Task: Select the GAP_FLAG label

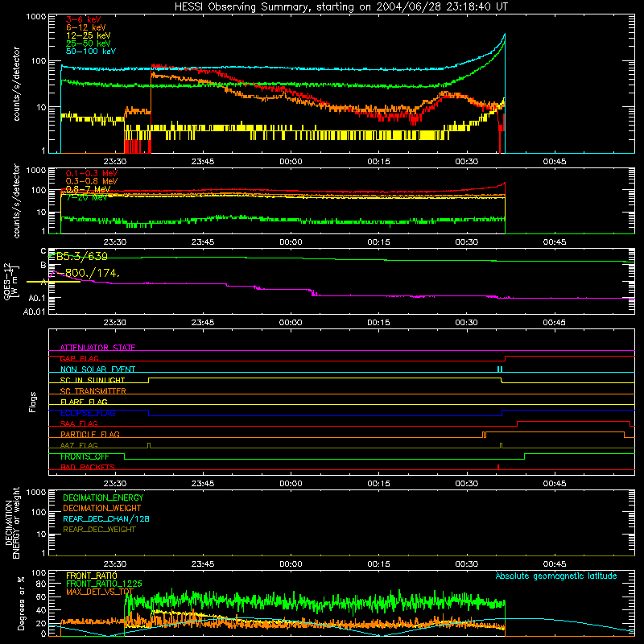Action: click(79, 358)
